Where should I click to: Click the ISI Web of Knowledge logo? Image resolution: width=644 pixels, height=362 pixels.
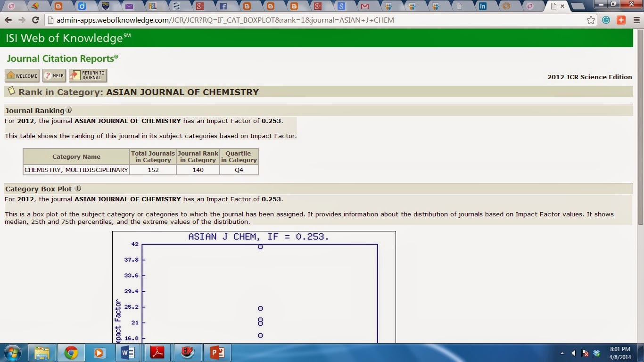pos(68,38)
